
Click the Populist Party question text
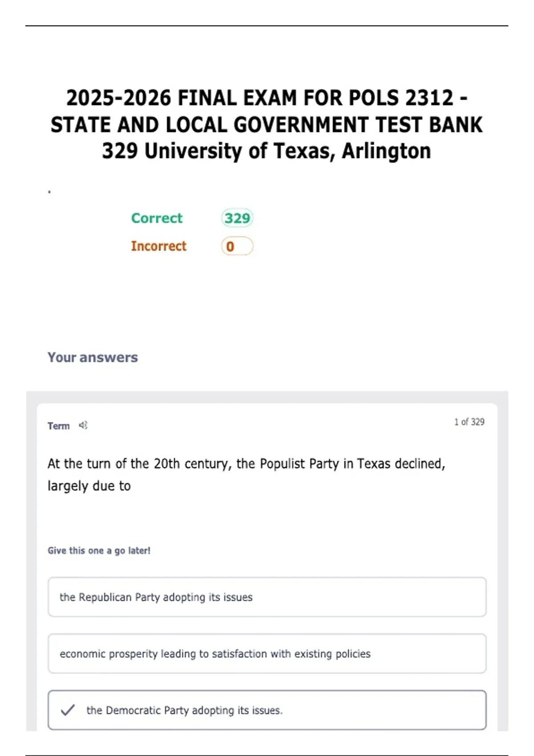246,463
